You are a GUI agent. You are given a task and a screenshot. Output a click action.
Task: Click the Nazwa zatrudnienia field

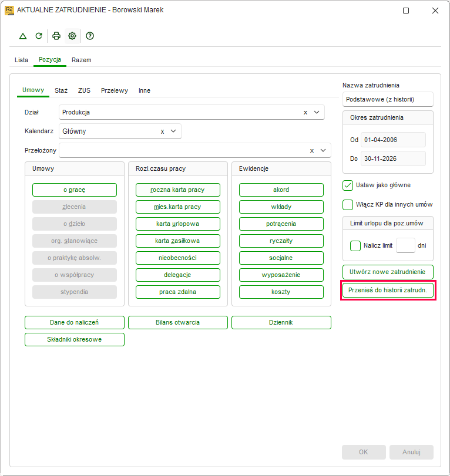tap(388, 100)
